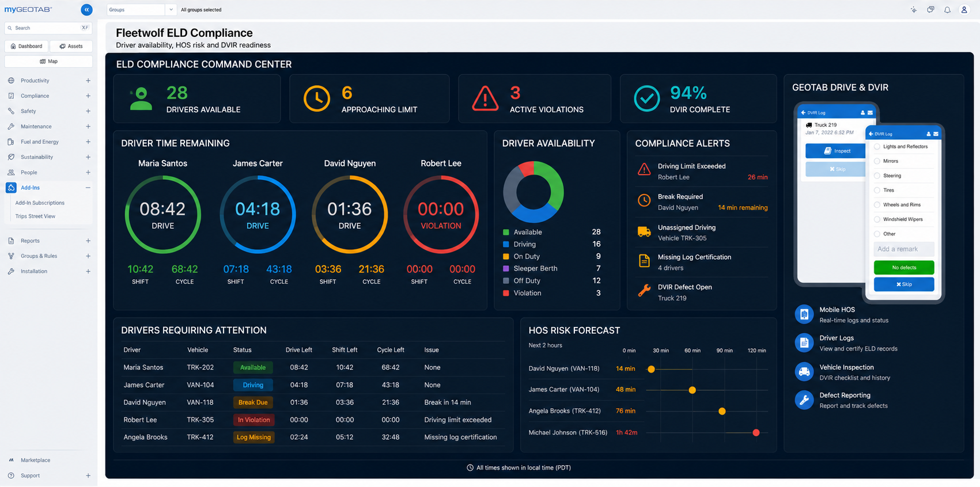980x487 pixels.
Task: Open the Marketplace menu item
Action: pyautogui.click(x=35, y=460)
